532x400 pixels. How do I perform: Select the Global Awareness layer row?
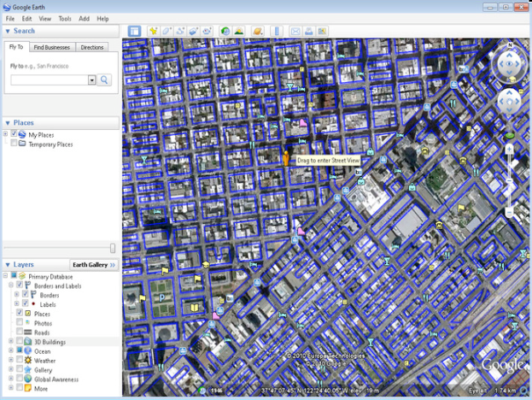[56, 379]
